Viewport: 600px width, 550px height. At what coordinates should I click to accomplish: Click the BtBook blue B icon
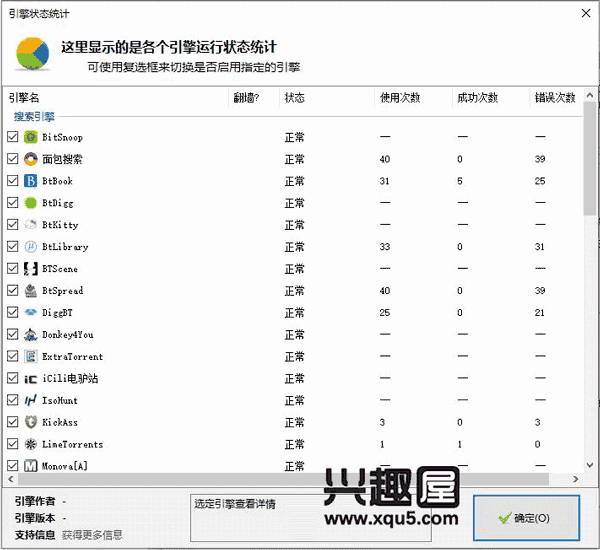pos(31,181)
